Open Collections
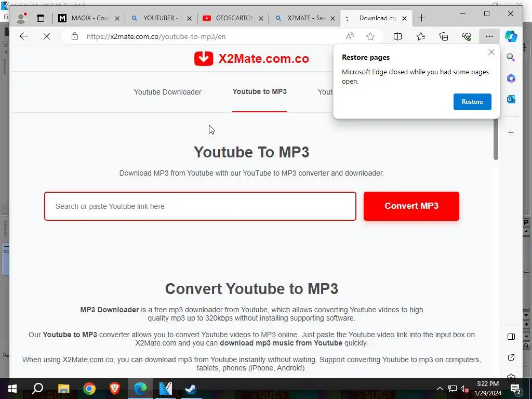The height and width of the screenshot is (399, 532). [x=444, y=36]
